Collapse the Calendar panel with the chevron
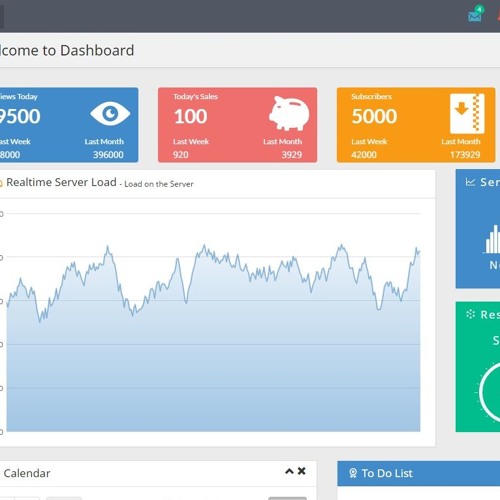 (x=289, y=471)
